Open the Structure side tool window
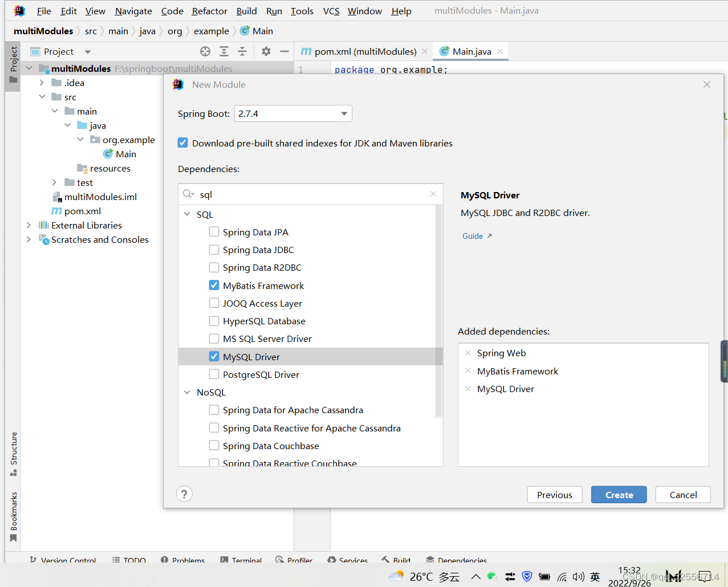The height and width of the screenshot is (587, 728). (14, 454)
